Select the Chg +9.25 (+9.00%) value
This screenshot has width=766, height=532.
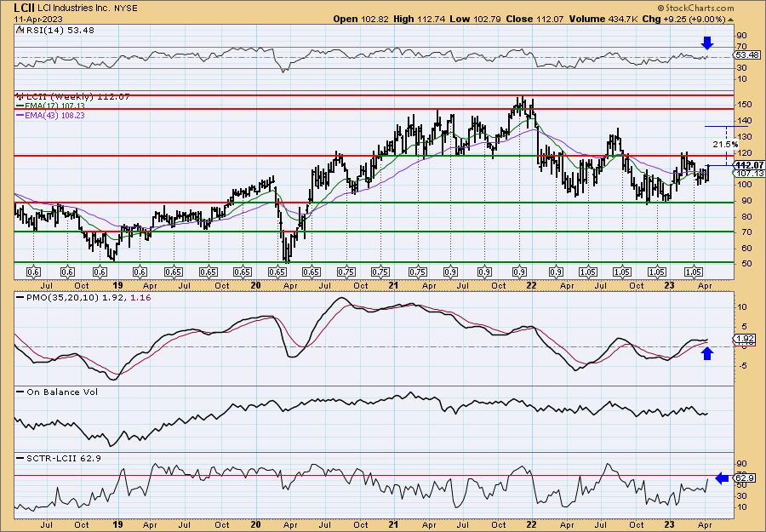(683, 19)
